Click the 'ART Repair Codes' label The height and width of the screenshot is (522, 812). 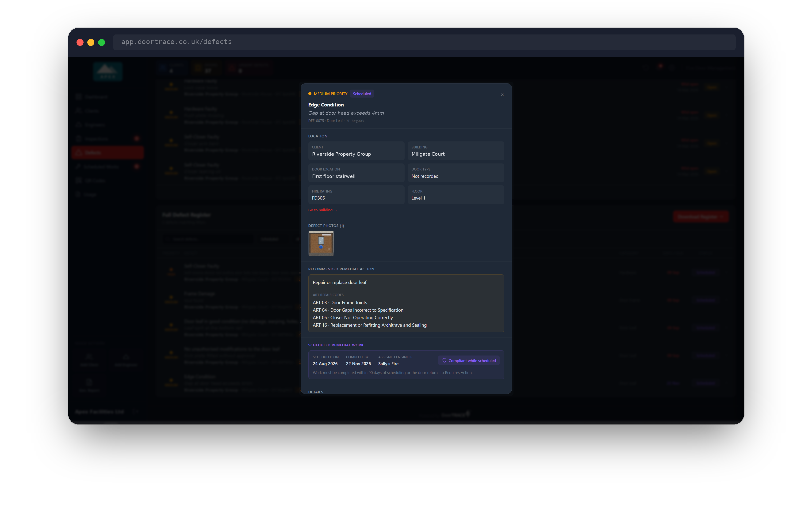coord(328,295)
